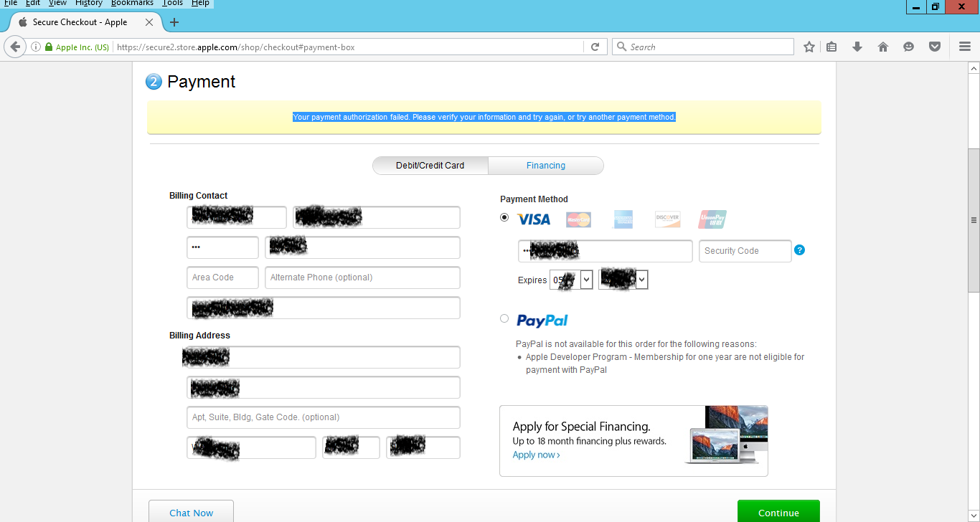Click the Apply now link
This screenshot has height=522, width=980.
536,455
